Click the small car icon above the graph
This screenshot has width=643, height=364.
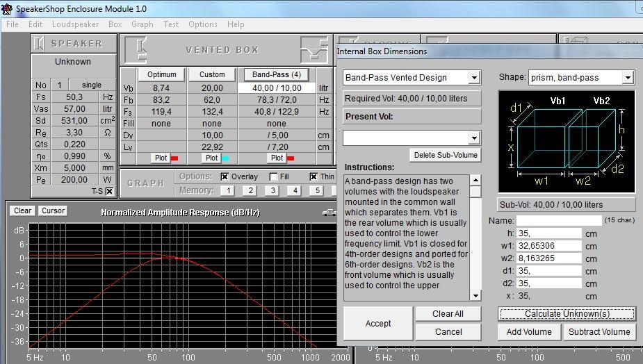point(329,213)
